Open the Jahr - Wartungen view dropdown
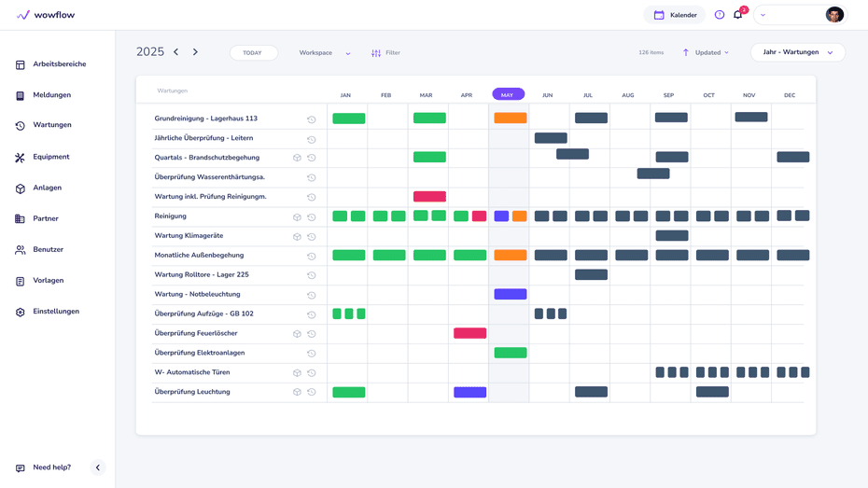 797,53
